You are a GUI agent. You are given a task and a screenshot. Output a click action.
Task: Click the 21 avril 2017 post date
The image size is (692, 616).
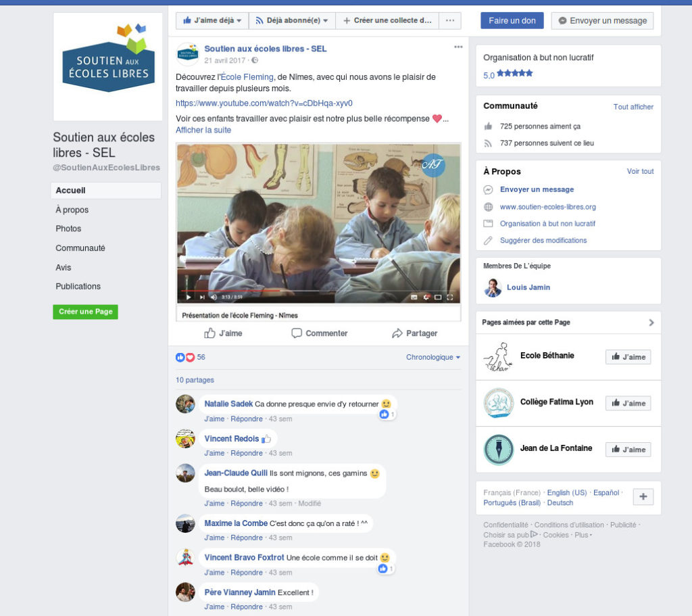[224, 60]
